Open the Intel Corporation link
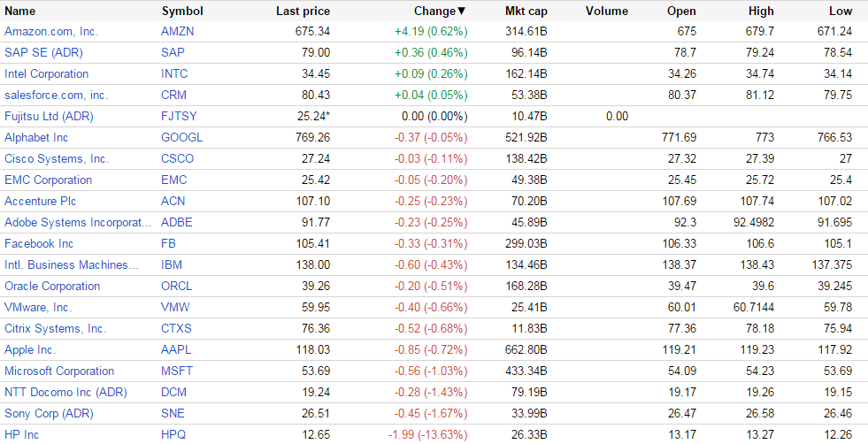The image size is (868, 444). click(47, 73)
